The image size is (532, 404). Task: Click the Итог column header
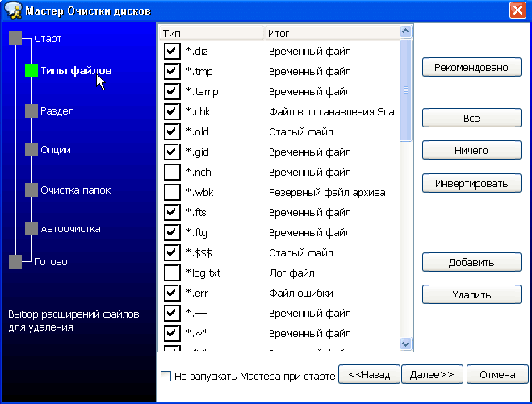coord(332,33)
